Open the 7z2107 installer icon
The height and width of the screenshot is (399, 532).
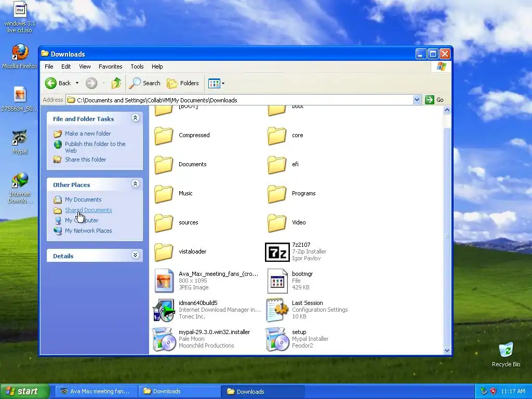pos(277,252)
